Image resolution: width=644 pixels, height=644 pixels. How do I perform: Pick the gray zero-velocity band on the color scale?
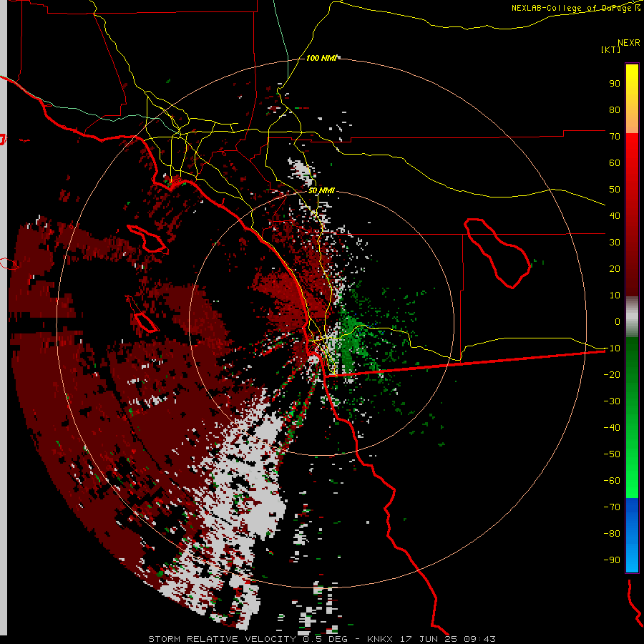pos(632,317)
